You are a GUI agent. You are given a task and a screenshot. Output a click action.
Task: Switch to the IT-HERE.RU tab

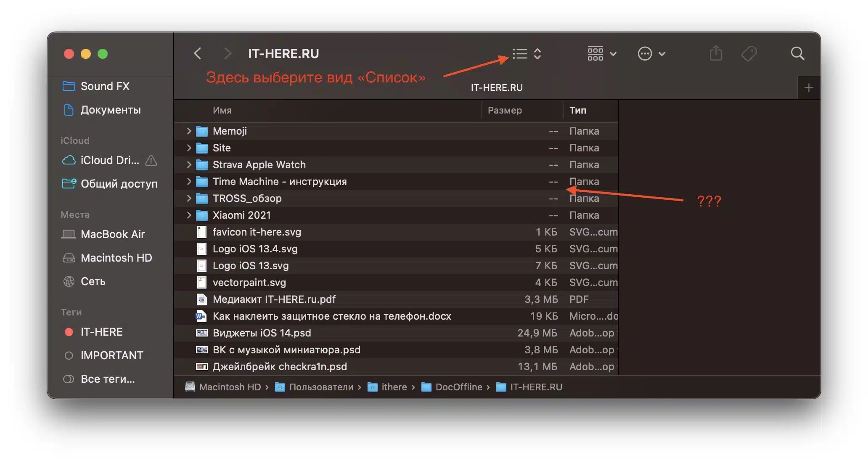coord(496,87)
